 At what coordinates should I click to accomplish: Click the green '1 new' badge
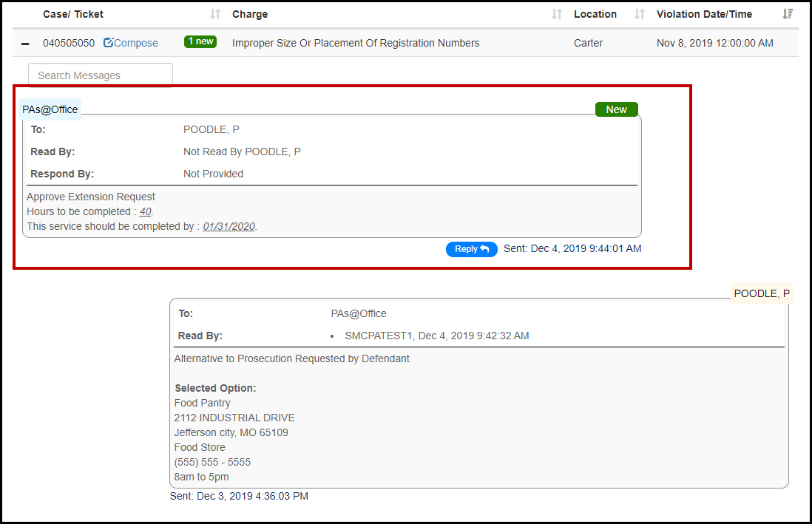[200, 42]
